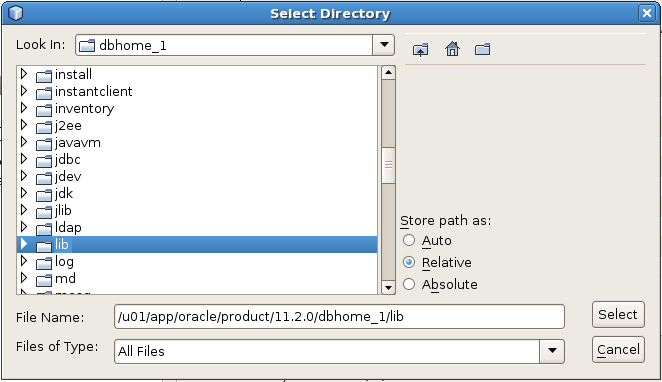
Task: Click the log folder icon
Action: [43, 263]
